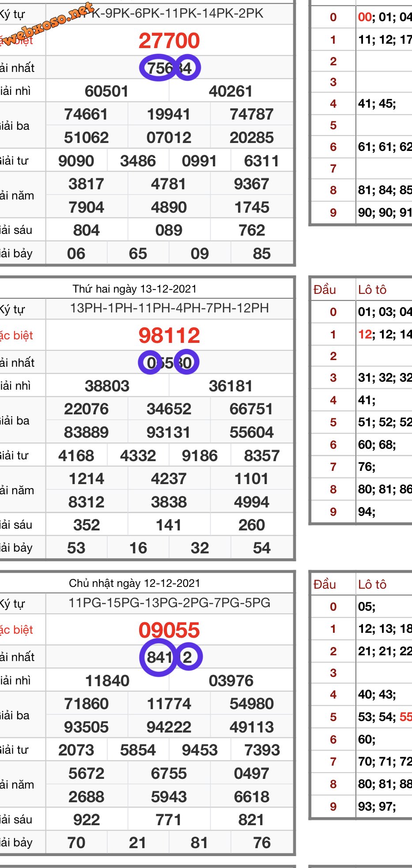Select the number 3838

[169, 502]
